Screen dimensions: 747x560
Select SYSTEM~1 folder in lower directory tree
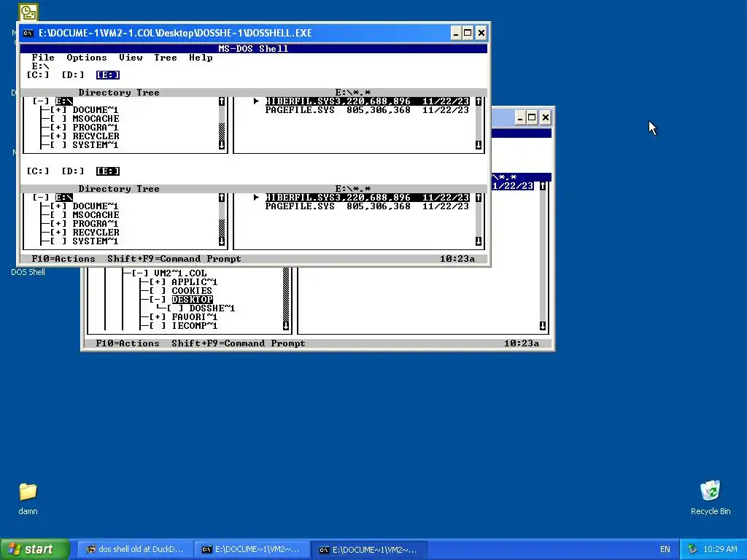pos(96,241)
